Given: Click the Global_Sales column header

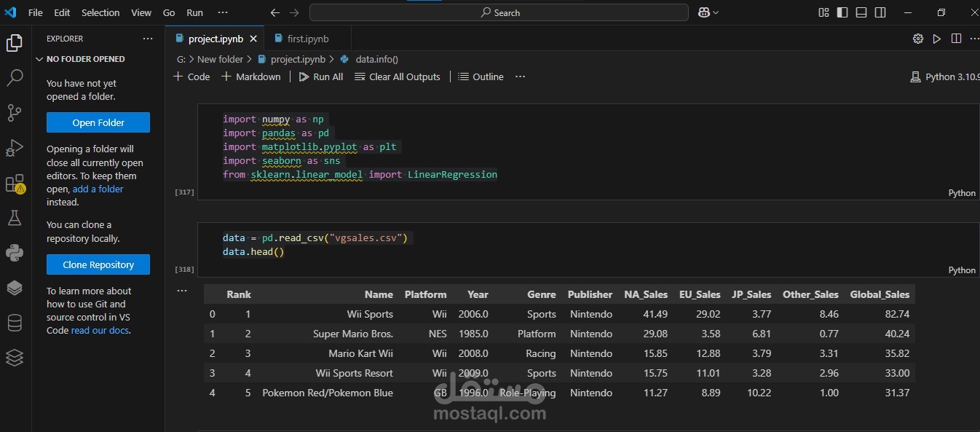Looking at the screenshot, I should (x=880, y=294).
